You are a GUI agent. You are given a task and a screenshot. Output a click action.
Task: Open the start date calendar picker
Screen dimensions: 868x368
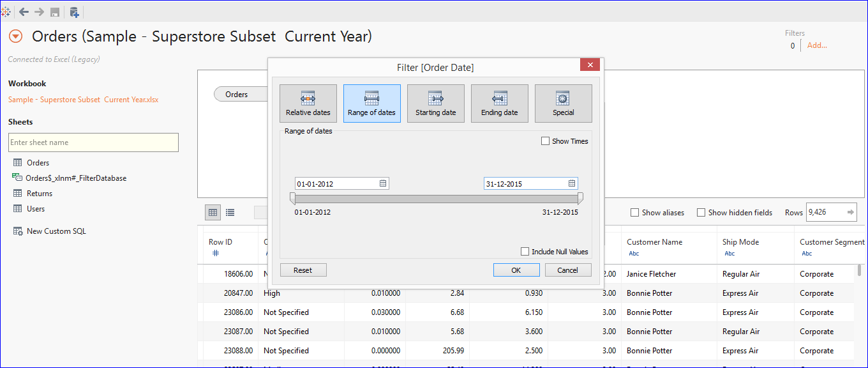click(x=383, y=183)
